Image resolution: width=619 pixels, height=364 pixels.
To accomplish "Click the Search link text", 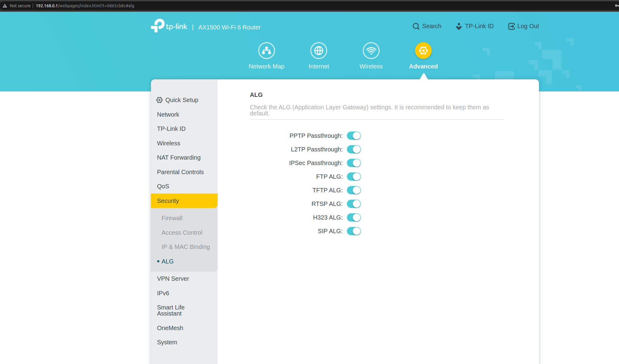I will [x=432, y=26].
